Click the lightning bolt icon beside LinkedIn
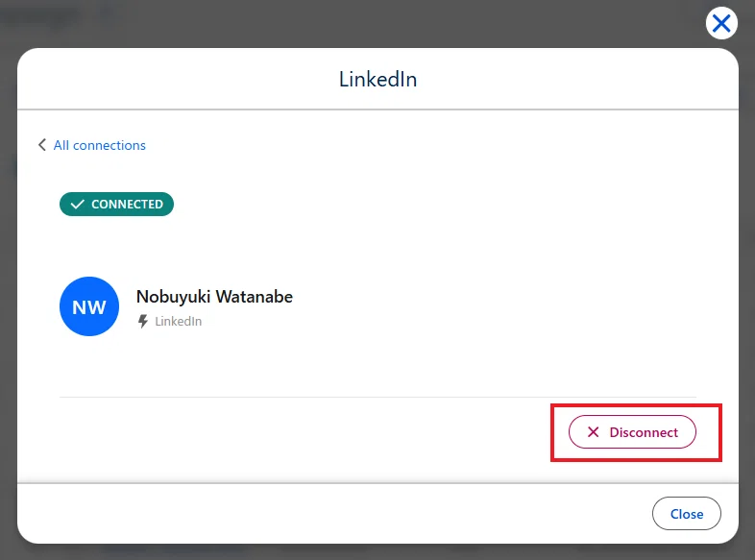755x560 pixels. (143, 321)
